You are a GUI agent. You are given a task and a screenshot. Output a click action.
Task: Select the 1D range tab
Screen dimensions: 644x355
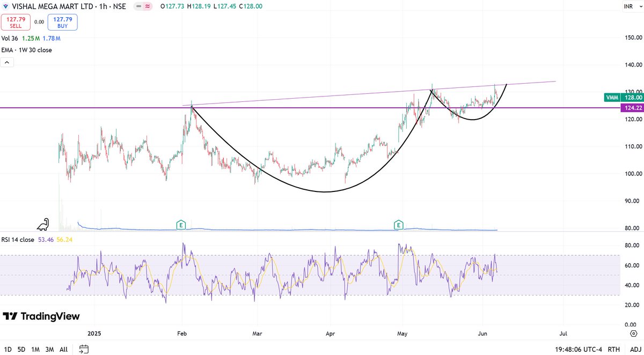tap(7, 349)
